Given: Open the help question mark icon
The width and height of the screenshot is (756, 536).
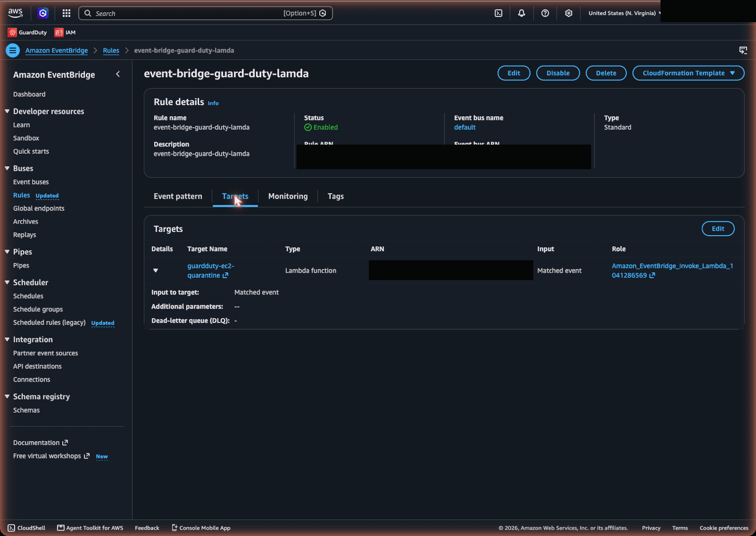Looking at the screenshot, I should pos(545,13).
